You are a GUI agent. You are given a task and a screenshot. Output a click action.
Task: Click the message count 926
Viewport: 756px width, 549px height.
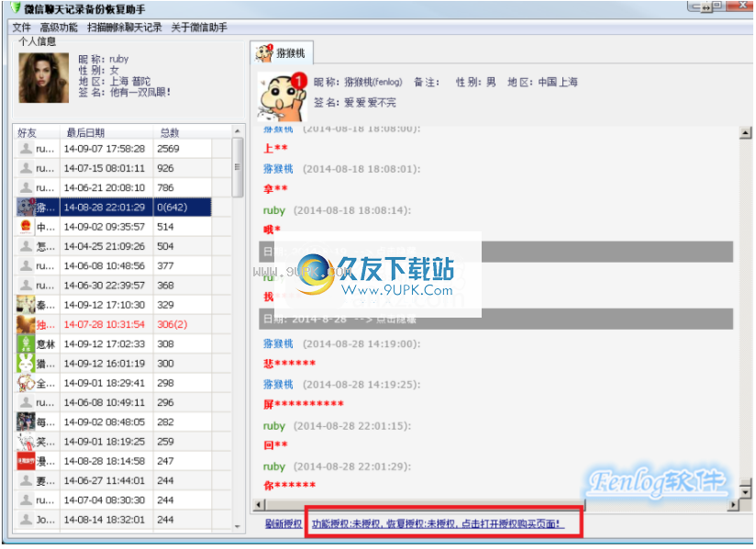click(x=165, y=168)
